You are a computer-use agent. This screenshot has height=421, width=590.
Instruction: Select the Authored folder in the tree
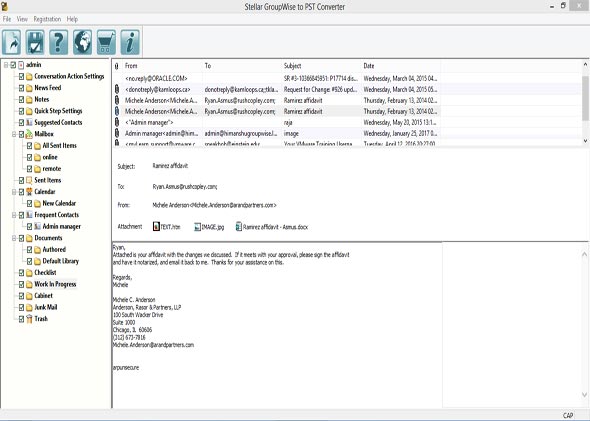point(54,250)
